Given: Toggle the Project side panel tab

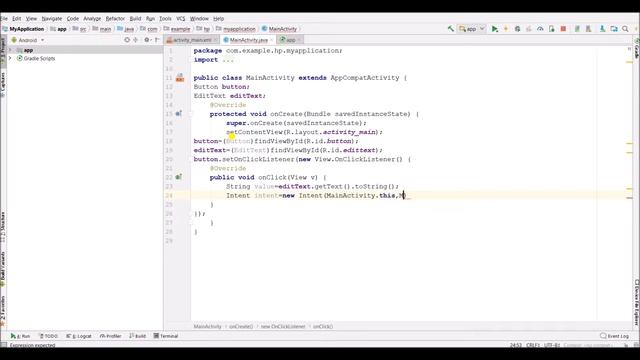Looking at the screenshot, I should tap(3, 50).
